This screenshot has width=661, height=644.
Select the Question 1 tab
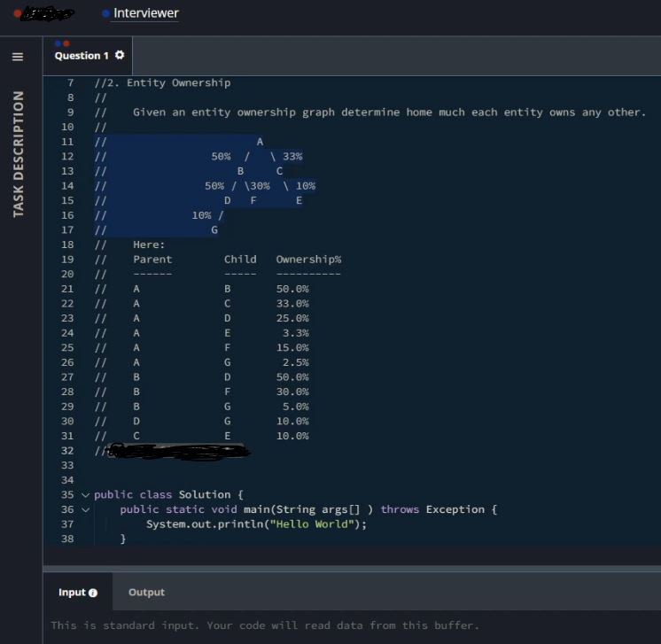point(88,56)
